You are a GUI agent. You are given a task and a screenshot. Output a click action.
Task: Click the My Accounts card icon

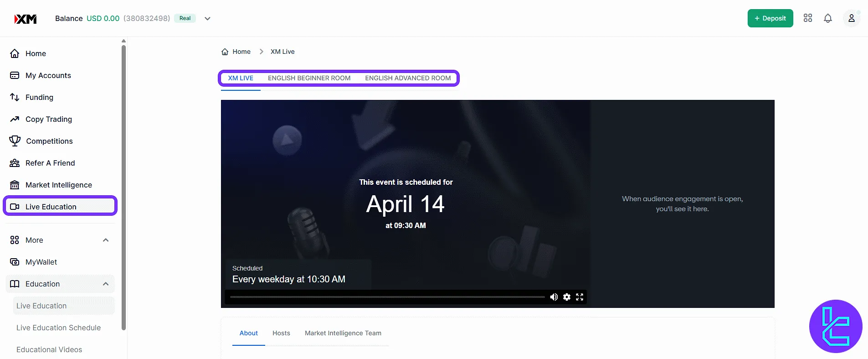tap(15, 75)
